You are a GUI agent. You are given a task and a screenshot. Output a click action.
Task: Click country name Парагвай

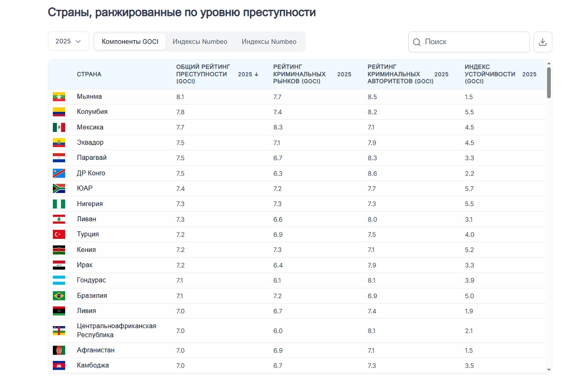click(x=92, y=158)
